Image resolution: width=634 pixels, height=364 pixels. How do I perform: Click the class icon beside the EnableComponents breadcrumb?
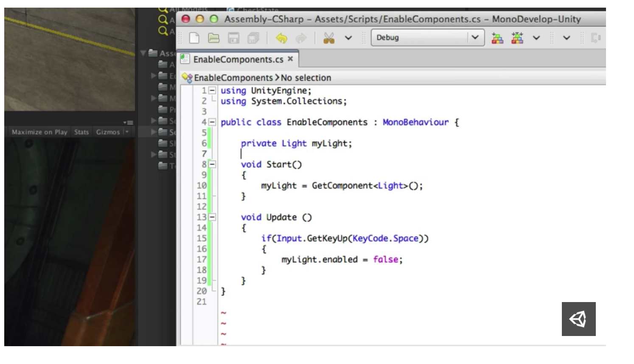tap(187, 78)
